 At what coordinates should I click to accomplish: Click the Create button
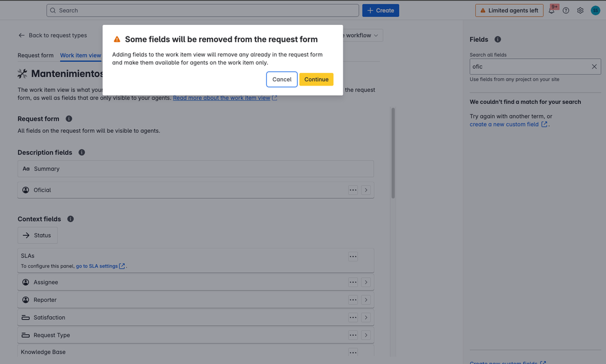[x=380, y=10]
